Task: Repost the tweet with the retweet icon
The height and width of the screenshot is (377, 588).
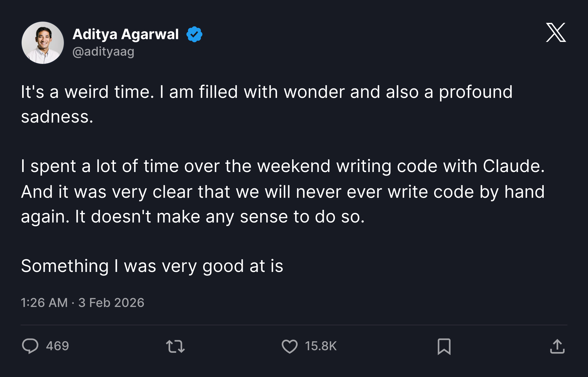Action: click(x=176, y=347)
